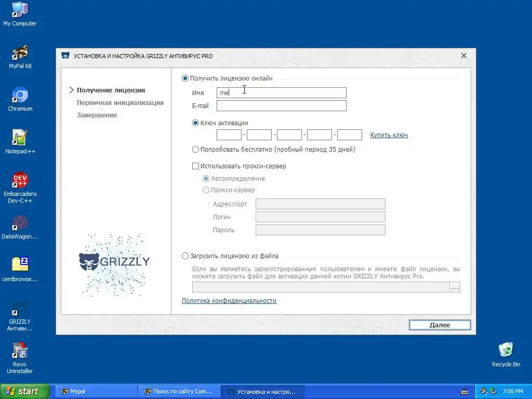
Task: Choose 'Загрузить лицензию из файла' option
Action: tap(185, 256)
